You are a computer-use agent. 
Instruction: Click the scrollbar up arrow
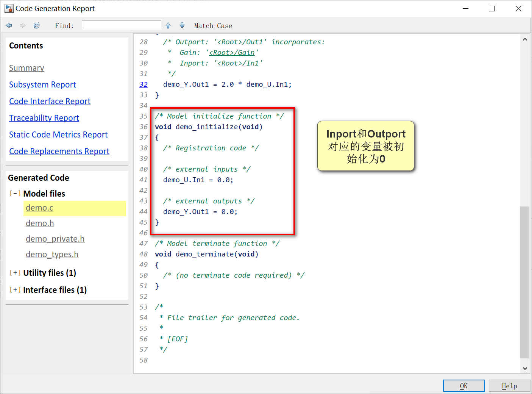[x=525, y=39]
